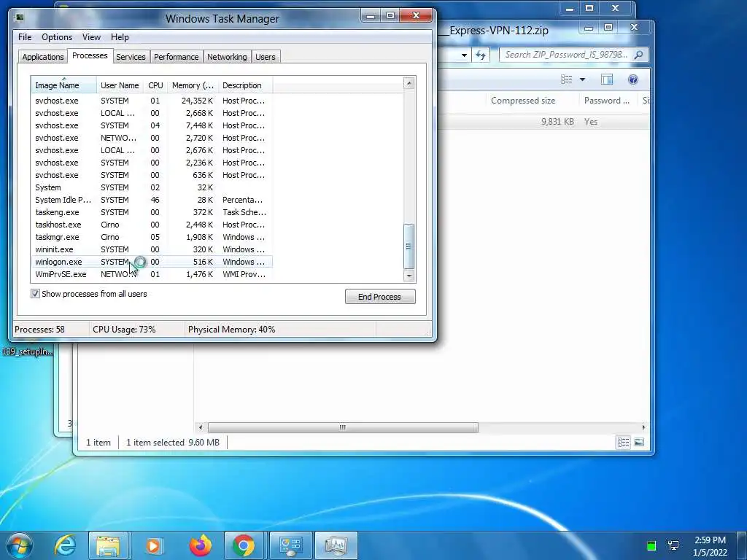Select the Task Manager taskbar icon
The width and height of the screenshot is (747, 560).
click(336, 545)
